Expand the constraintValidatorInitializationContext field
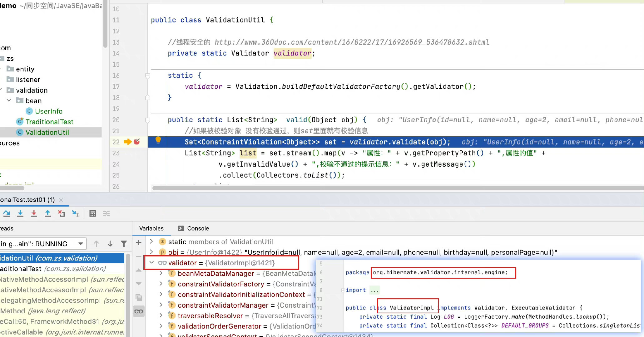This screenshot has width=644, height=337. (161, 295)
